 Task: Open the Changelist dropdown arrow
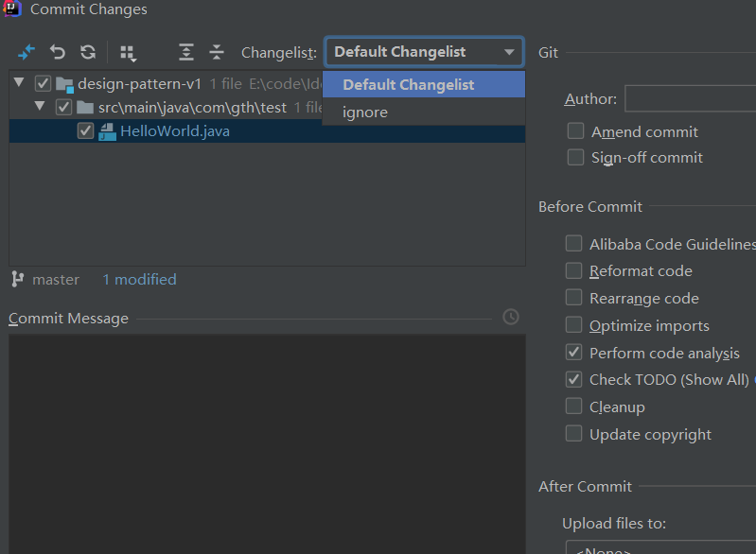tap(509, 52)
